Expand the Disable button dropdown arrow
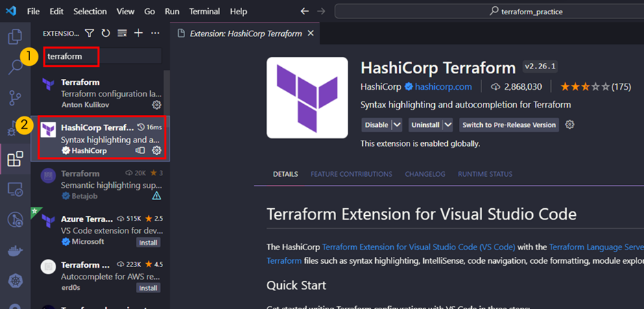644x309 pixels. (x=396, y=125)
